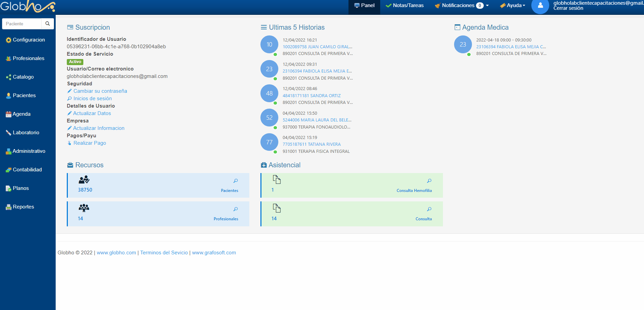This screenshot has width=644, height=310.
Task: Open Contabilidad from the sidebar menu
Action: (x=27, y=170)
